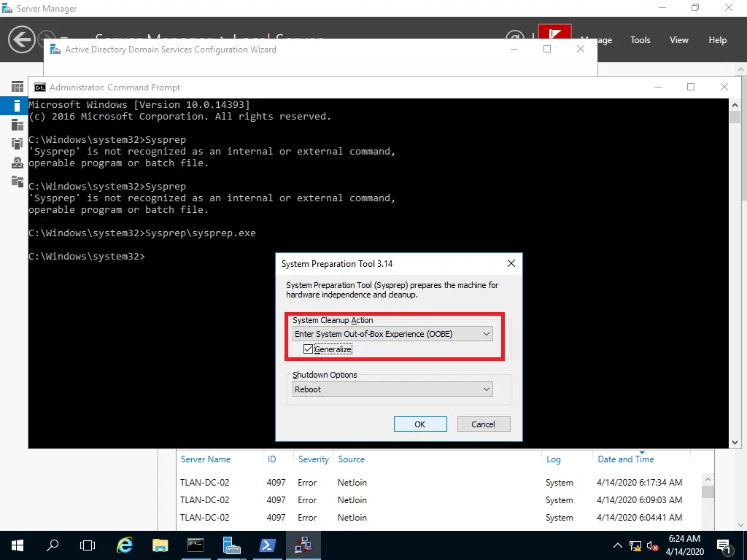Sort events by Source column
The image size is (747, 560).
[x=351, y=459]
